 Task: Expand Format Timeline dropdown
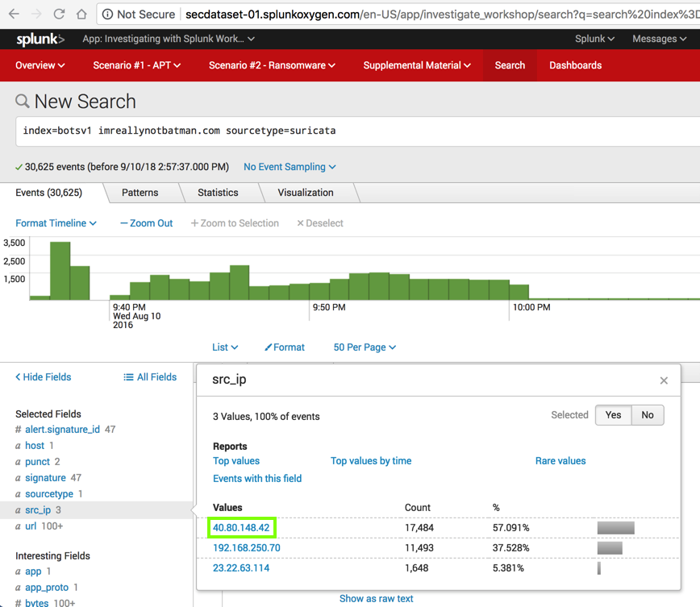[x=56, y=223]
